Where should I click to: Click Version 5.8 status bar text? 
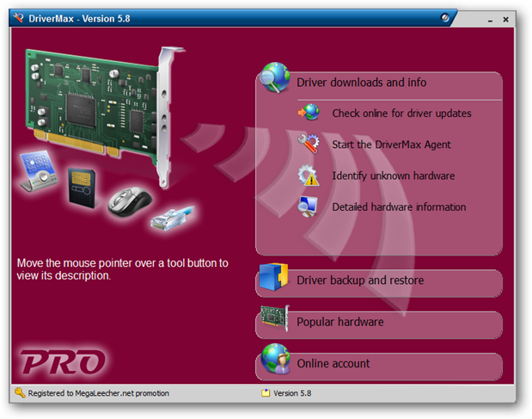(x=292, y=393)
